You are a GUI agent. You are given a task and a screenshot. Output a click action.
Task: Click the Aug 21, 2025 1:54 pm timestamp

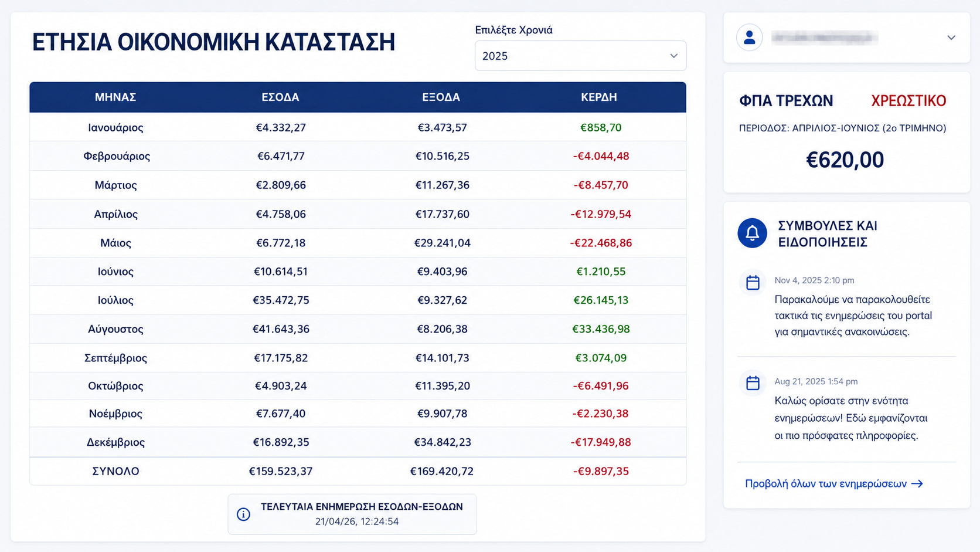[816, 381]
